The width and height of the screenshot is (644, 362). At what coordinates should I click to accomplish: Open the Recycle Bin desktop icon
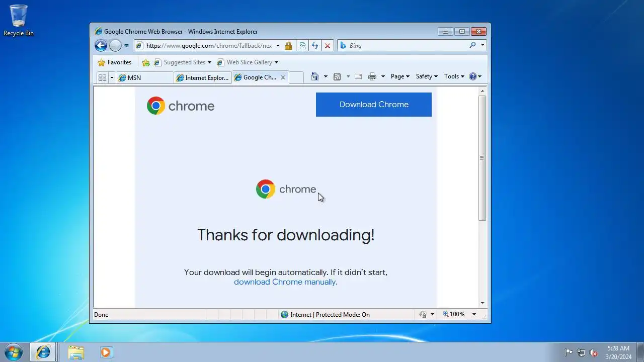pyautogui.click(x=19, y=21)
